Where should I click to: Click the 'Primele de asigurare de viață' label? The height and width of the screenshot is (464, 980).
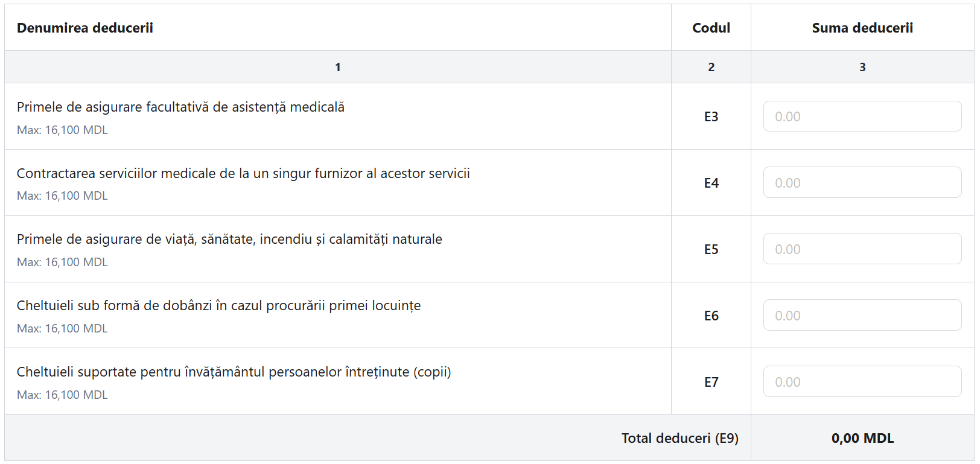[229, 240]
